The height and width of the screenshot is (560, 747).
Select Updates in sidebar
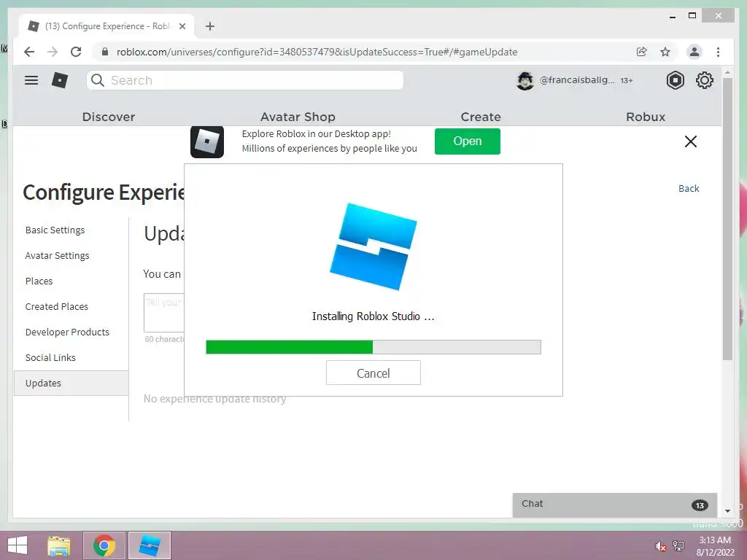coord(71,383)
